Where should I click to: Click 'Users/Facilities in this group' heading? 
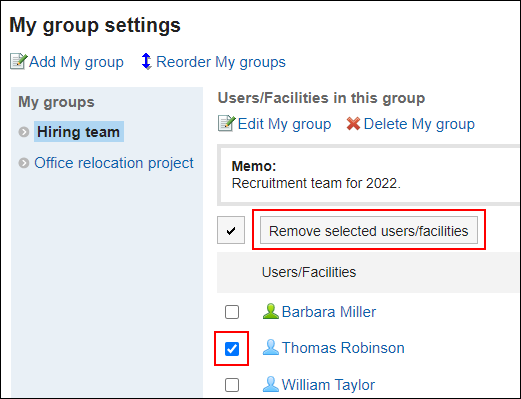(321, 98)
